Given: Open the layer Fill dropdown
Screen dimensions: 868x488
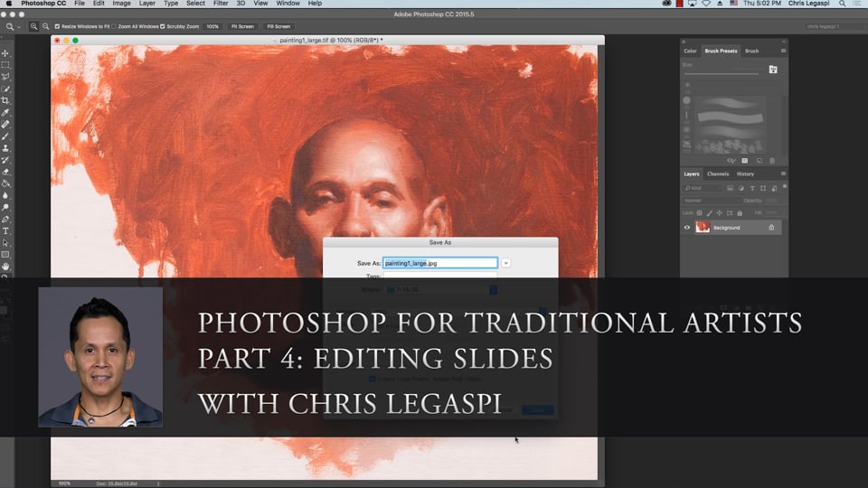Looking at the screenshot, I should point(773,213).
